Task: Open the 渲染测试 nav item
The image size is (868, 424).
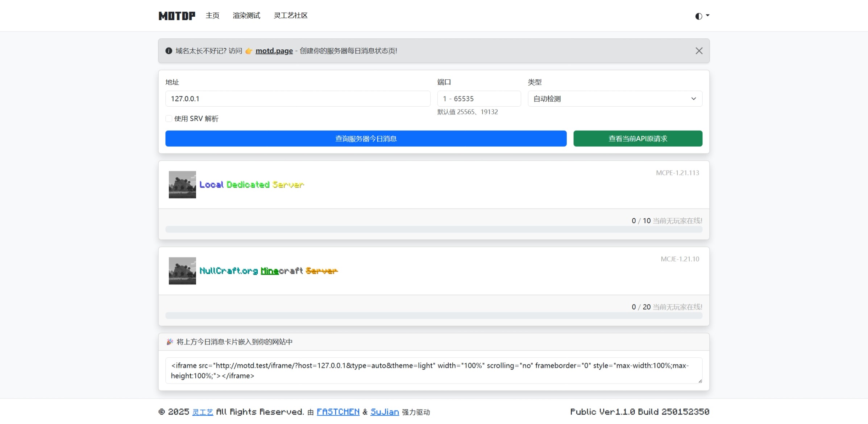Action: point(246,16)
